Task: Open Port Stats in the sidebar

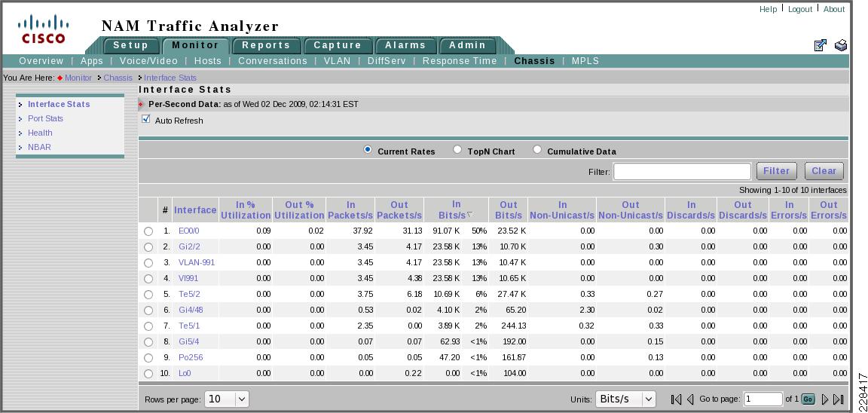Action: pyautogui.click(x=45, y=118)
